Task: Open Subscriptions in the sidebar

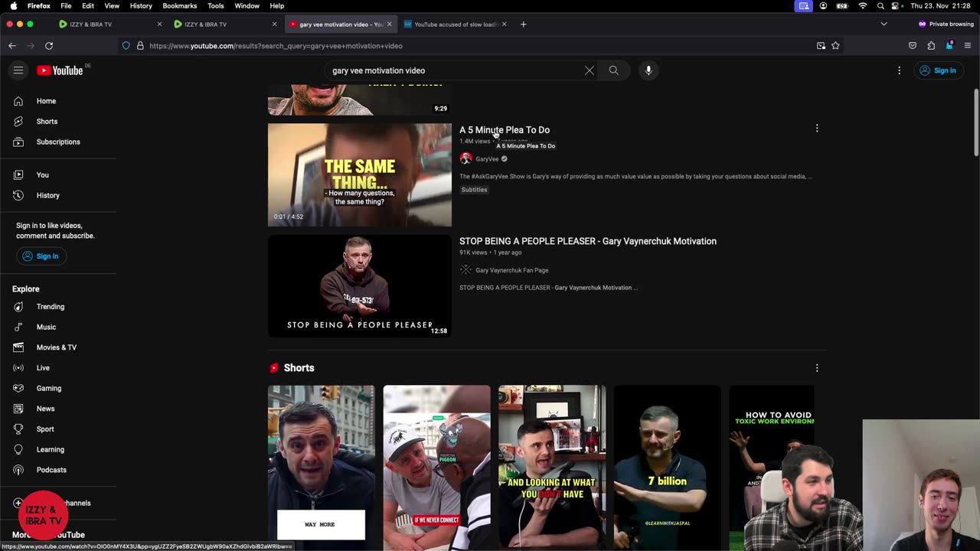Action: (x=58, y=142)
